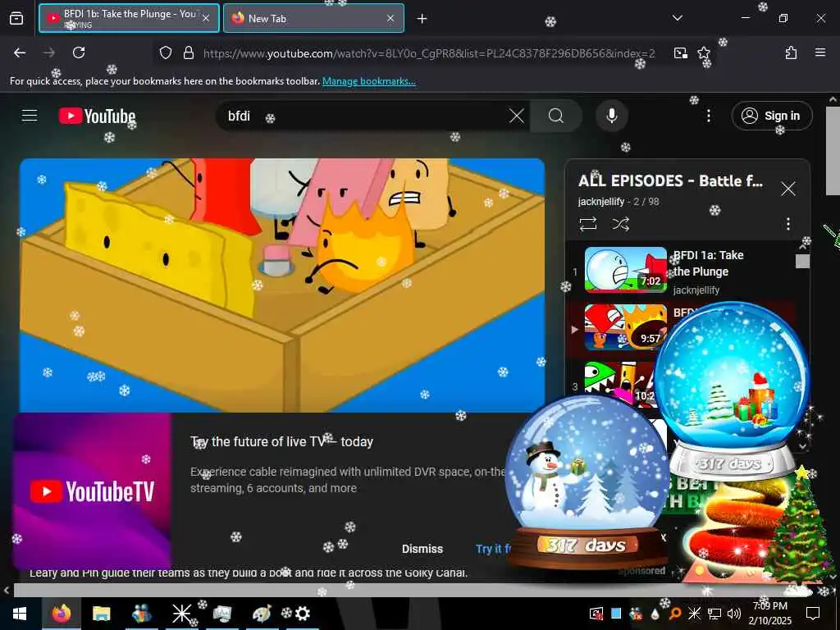Open the Windows notification center
Viewport: 840px width, 630px height.
[813, 614]
